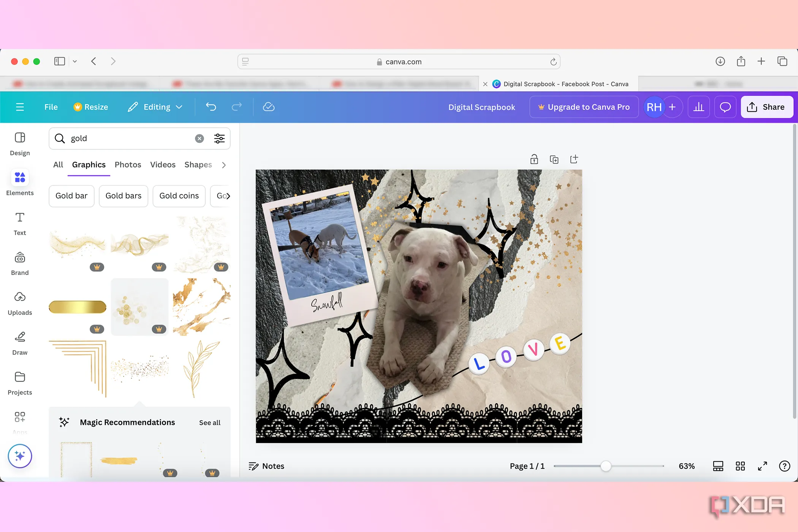798x532 pixels.
Task: Open the Uploads panel
Action: [x=20, y=303]
